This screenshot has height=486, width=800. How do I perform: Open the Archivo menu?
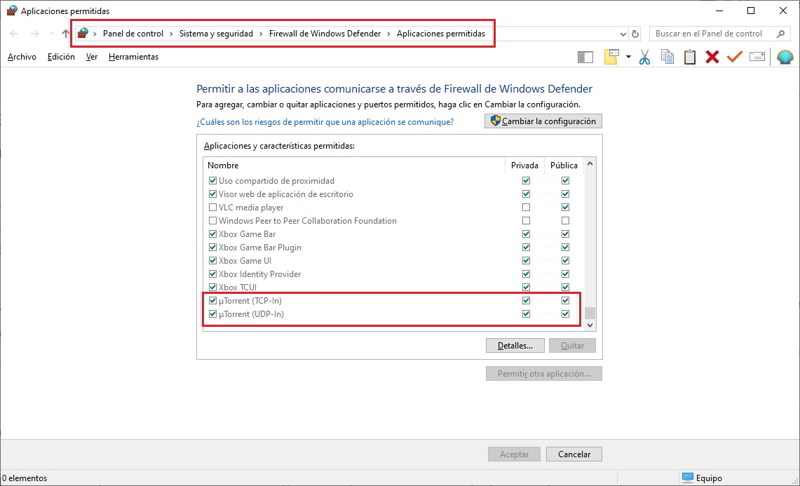22,57
